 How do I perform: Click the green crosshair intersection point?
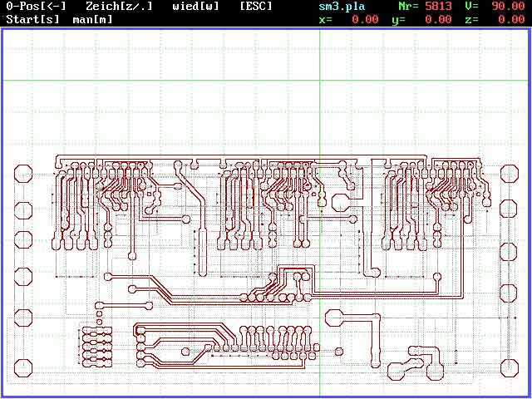tap(319, 81)
